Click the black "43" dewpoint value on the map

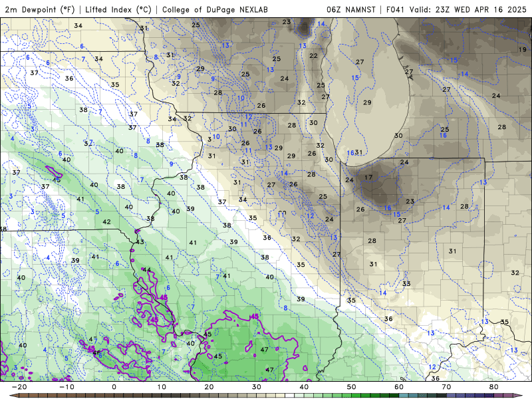click(140, 242)
